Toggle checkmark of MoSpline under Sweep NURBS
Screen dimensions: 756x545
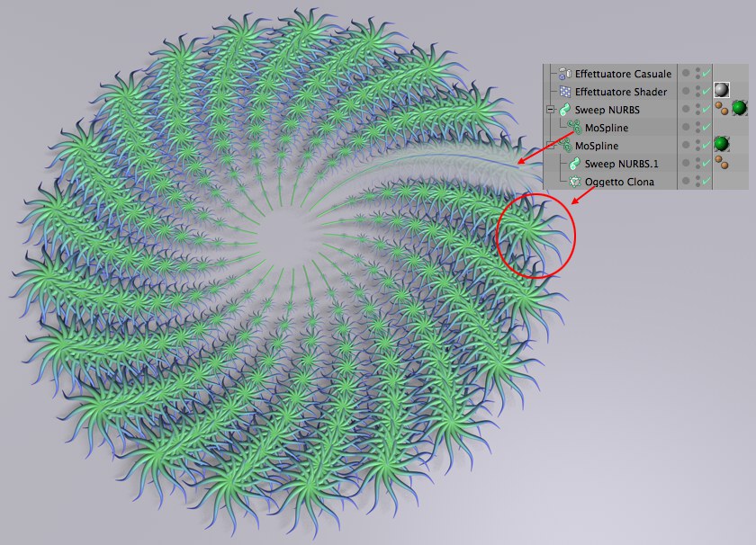point(706,127)
